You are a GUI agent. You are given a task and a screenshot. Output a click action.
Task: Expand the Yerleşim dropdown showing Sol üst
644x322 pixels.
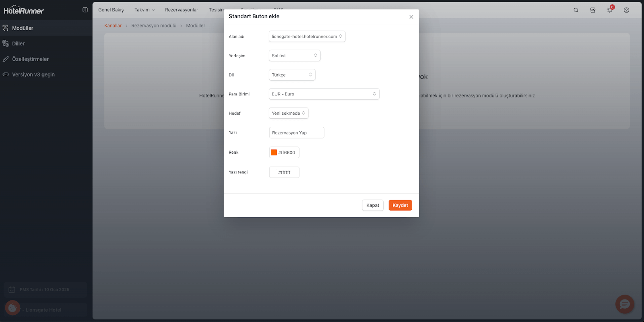click(x=294, y=56)
